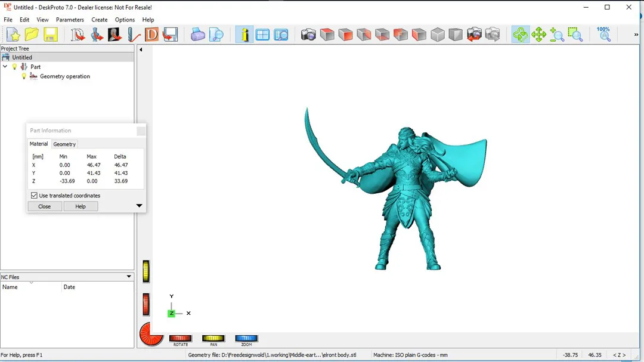The height and width of the screenshot is (362, 644).
Task: Click the red ROTATE thumbwheel
Action: (x=180, y=338)
